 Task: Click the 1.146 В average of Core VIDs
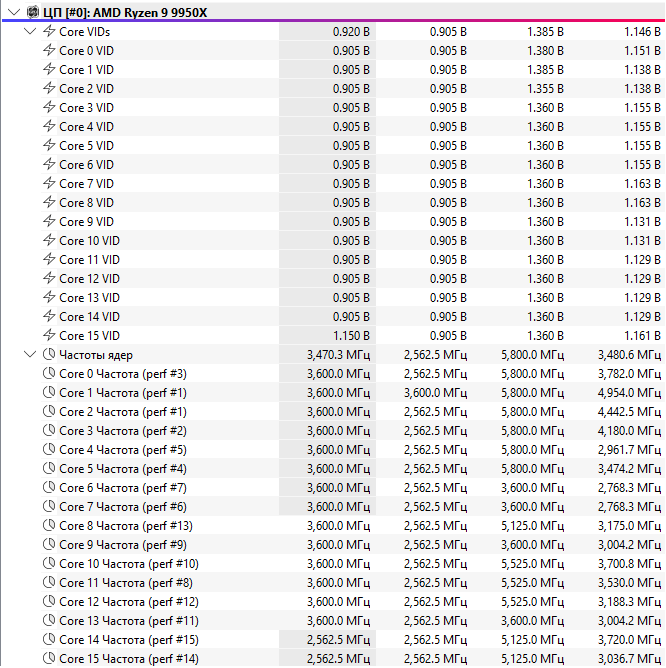coord(642,32)
